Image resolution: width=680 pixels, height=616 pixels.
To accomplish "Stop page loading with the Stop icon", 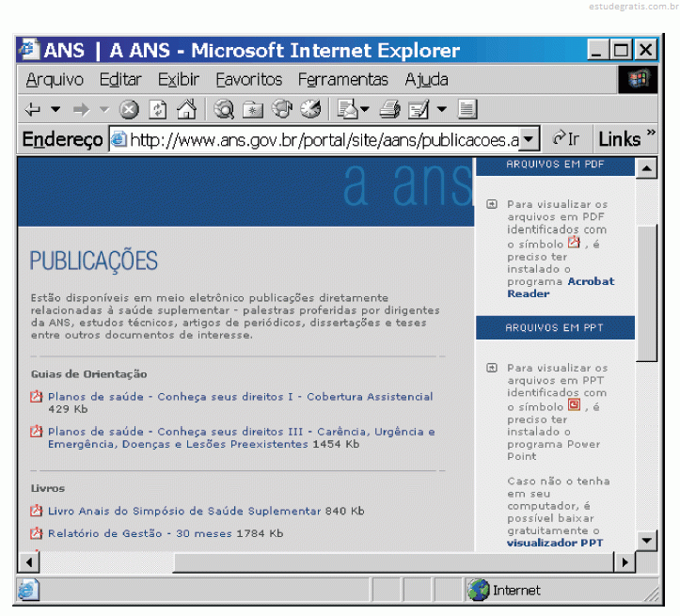I will point(129,110).
